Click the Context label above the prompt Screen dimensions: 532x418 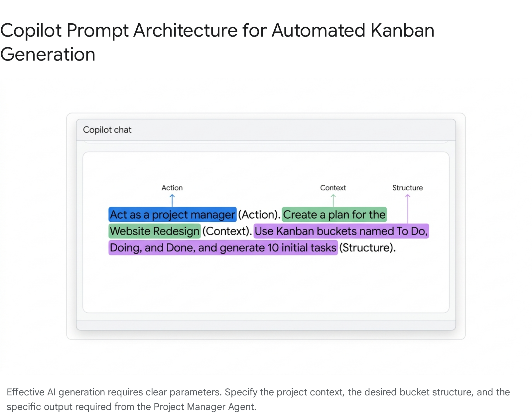tap(333, 188)
